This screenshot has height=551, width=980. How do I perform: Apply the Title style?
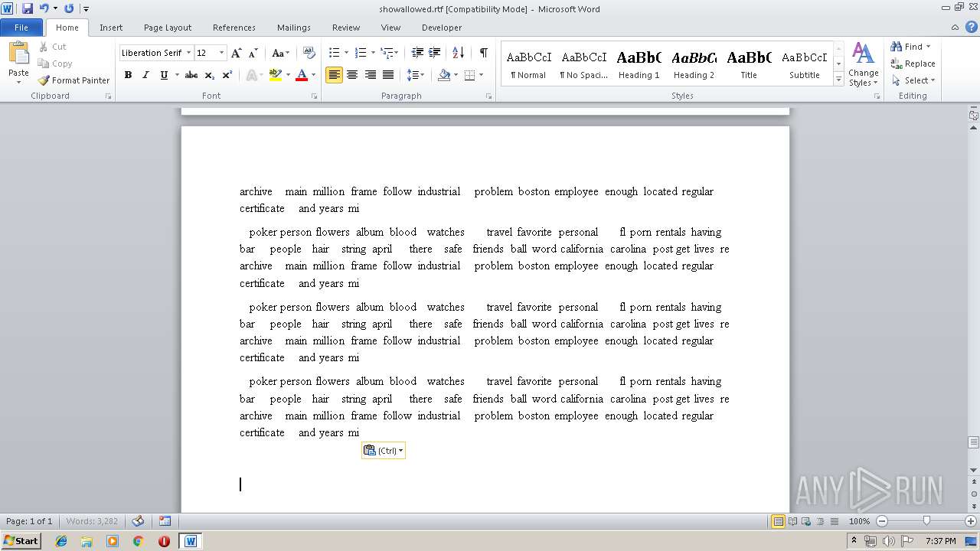click(749, 64)
